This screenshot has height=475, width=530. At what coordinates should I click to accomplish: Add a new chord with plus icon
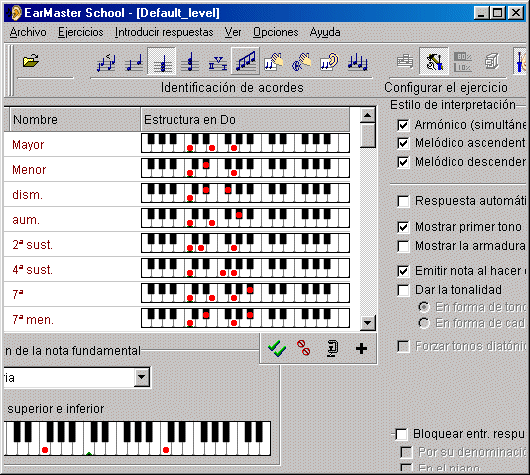pos(361,349)
